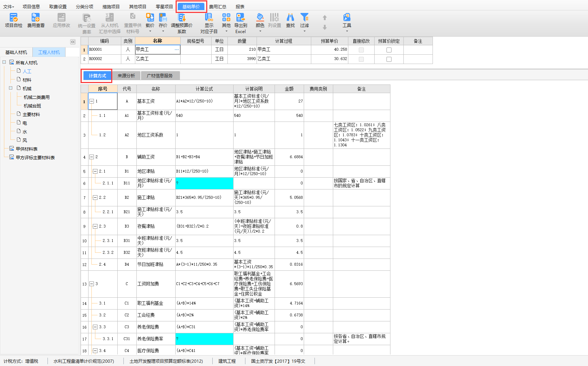This screenshot has height=366, width=588.
Task: Open 费用查看 from the toolbar
Action: tap(36, 18)
